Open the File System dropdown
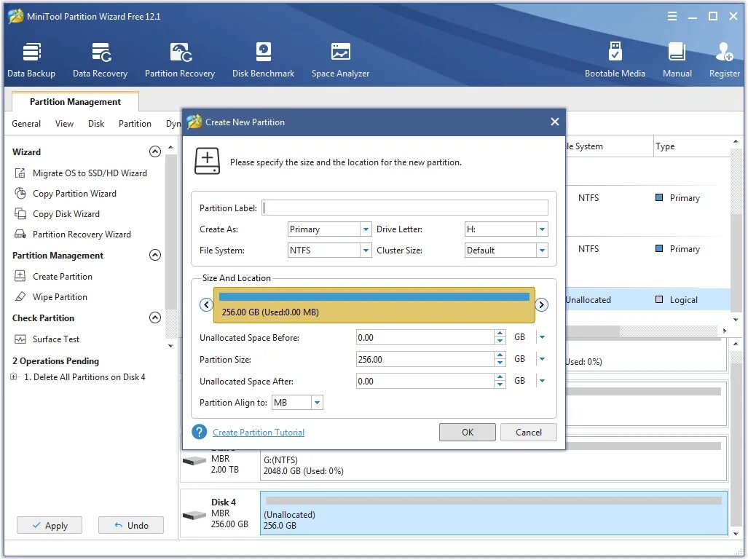This screenshot has height=560, width=748. tap(366, 251)
